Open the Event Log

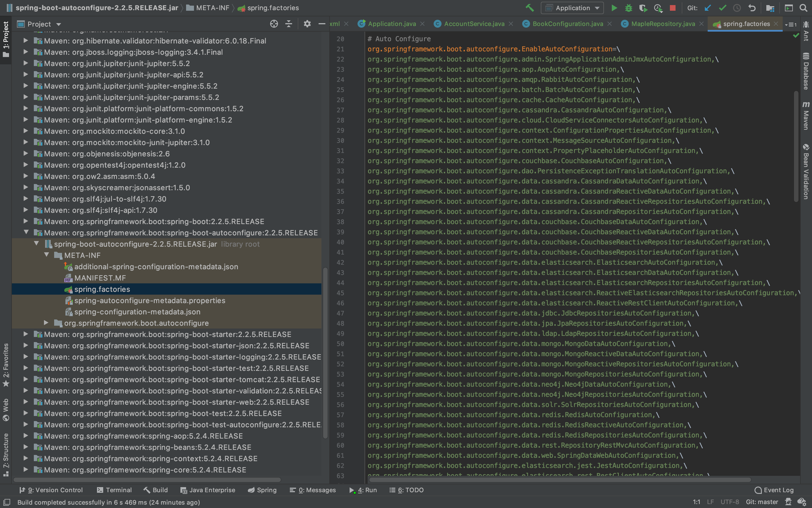point(774,490)
